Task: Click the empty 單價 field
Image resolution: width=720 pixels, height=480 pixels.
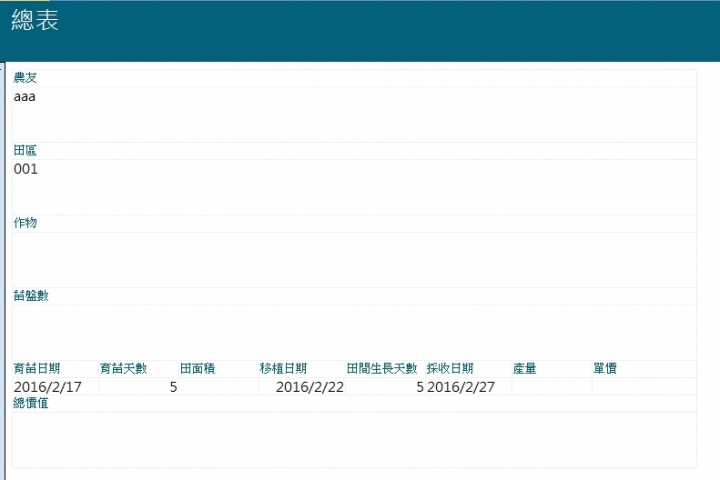Action: pyautogui.click(x=644, y=387)
